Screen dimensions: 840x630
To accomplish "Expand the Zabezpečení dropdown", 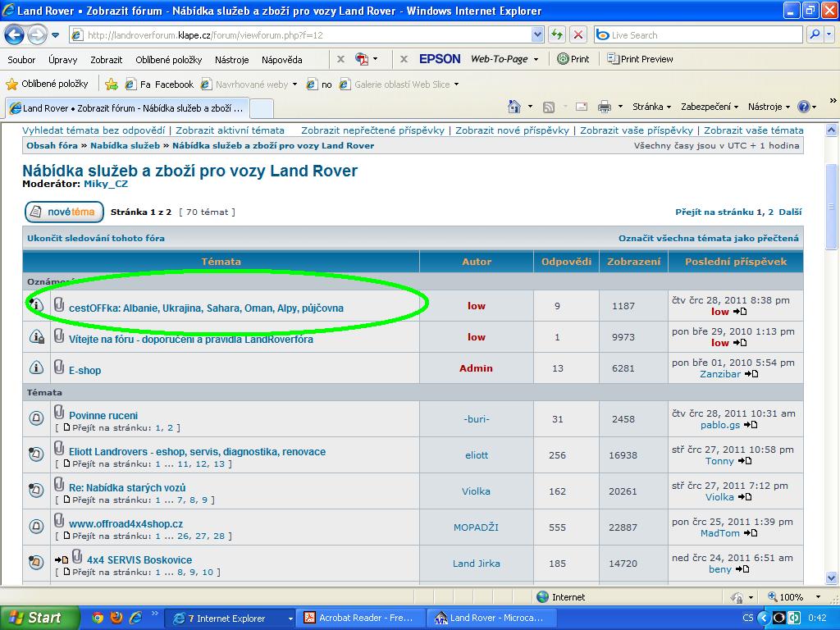I will pos(709,107).
